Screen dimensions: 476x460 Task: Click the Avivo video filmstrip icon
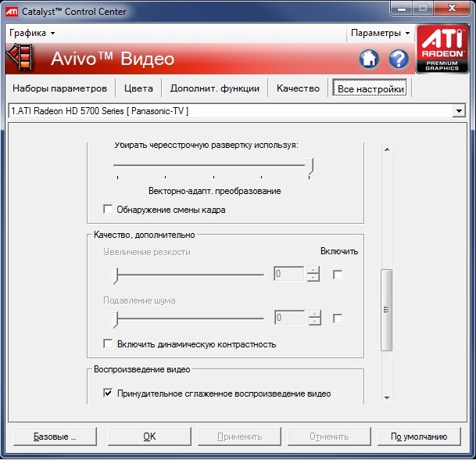point(20,57)
